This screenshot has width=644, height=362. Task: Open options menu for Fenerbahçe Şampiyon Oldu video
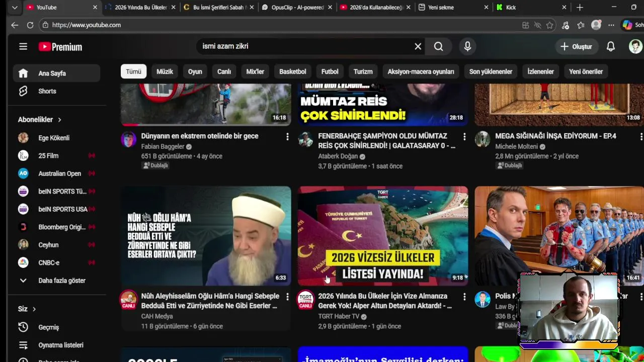coord(464,137)
